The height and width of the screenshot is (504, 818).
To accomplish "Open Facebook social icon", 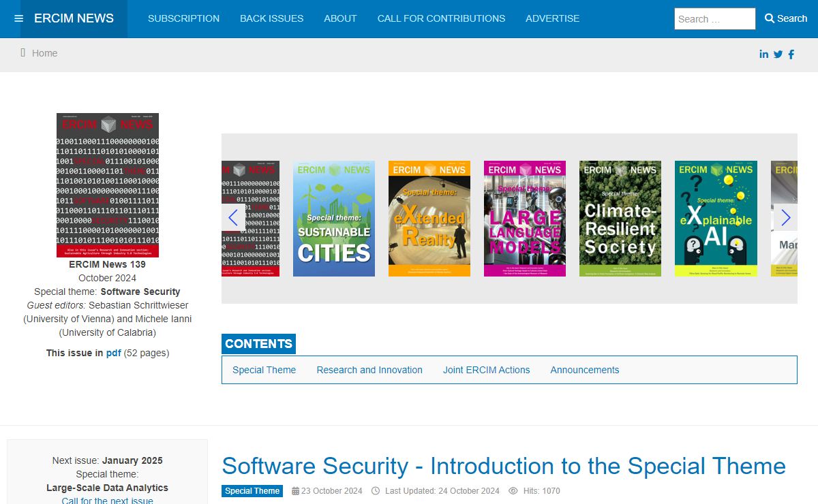I will pyautogui.click(x=791, y=54).
